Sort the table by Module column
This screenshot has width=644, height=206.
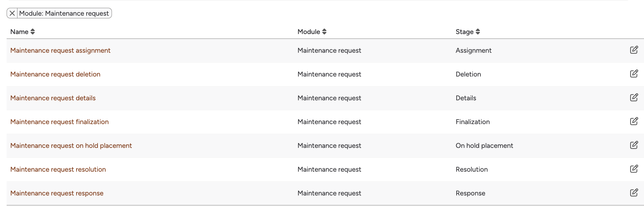(x=312, y=32)
